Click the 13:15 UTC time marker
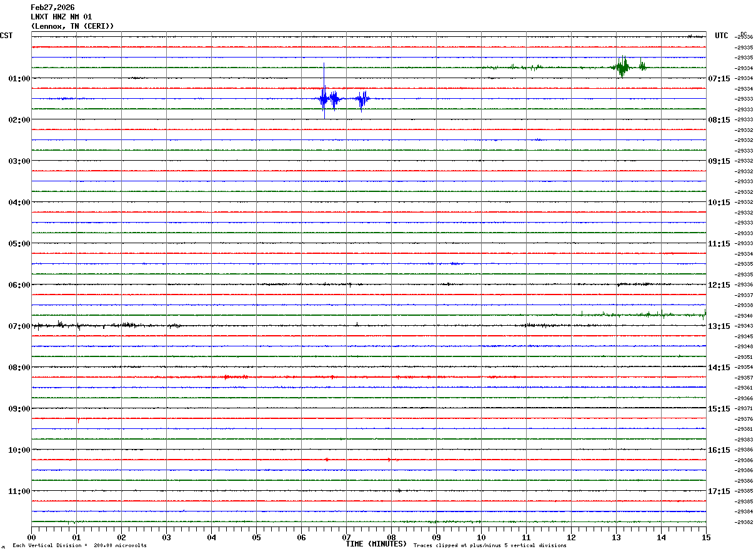 click(x=719, y=326)
